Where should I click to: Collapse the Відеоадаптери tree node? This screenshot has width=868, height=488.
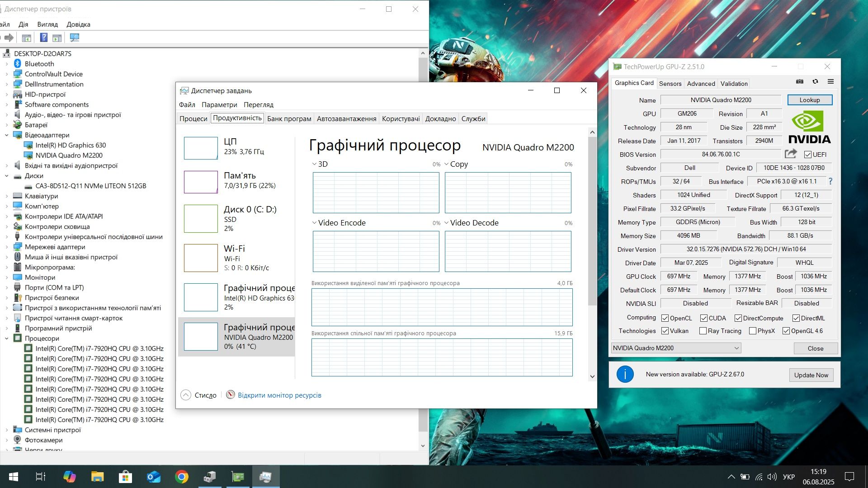tap(7, 135)
